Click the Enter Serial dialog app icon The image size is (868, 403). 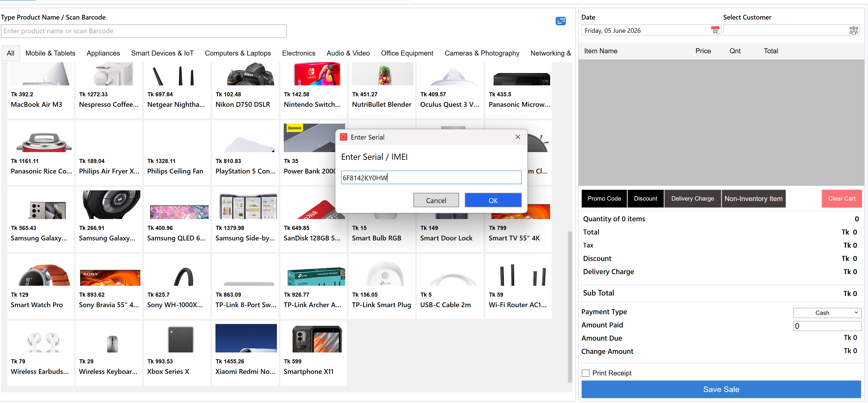[x=343, y=137]
